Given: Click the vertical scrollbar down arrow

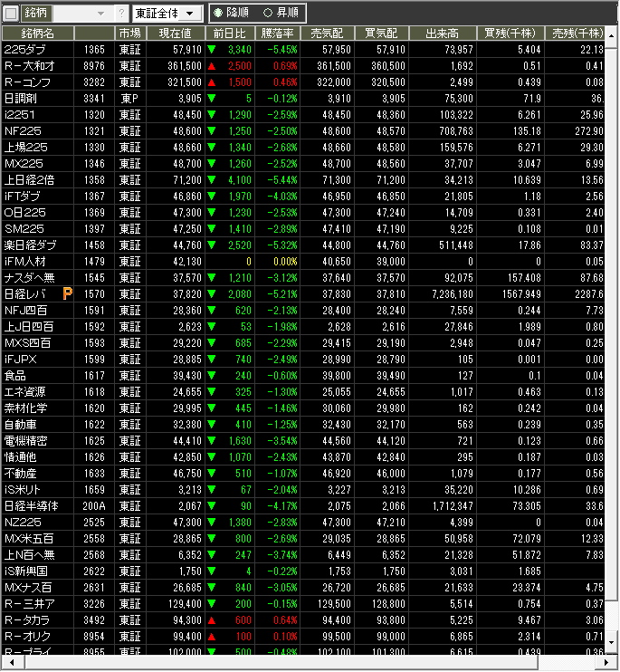Looking at the screenshot, I should [613, 642].
